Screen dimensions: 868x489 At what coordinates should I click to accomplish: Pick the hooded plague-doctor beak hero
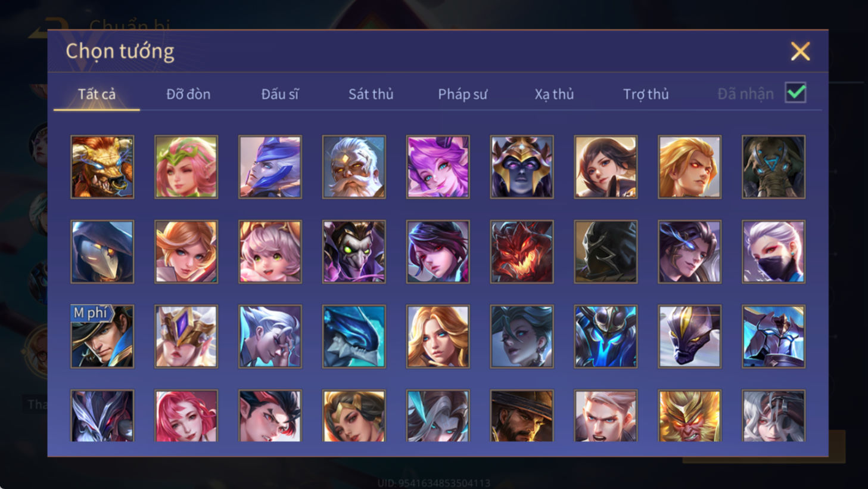pos(102,252)
